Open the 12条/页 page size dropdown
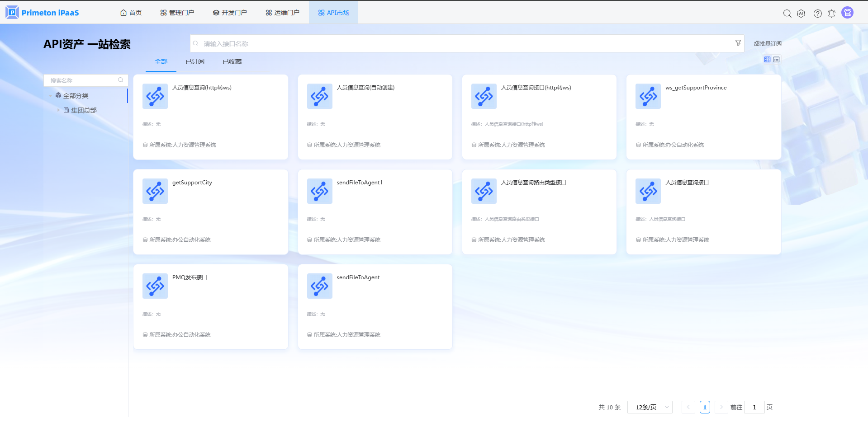 [650, 407]
